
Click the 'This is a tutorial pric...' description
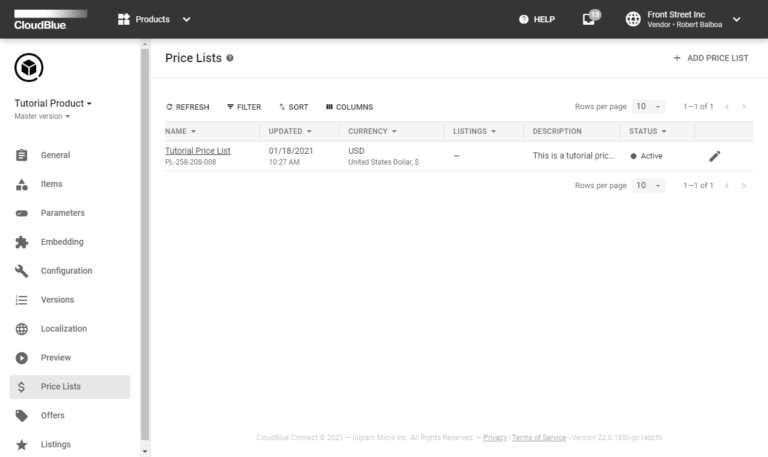(573, 156)
